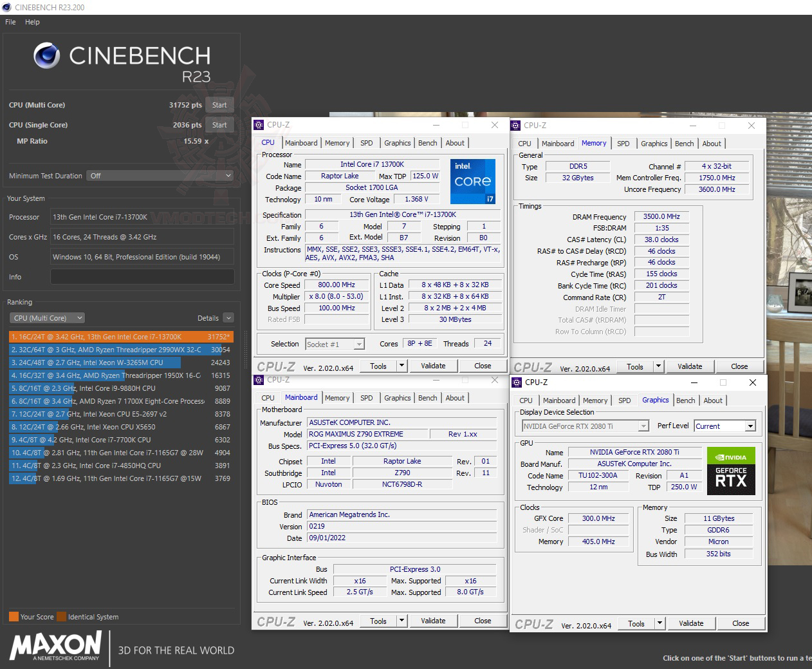Select CPU tab in Graphics window
This screenshot has height=669, width=812.
pyautogui.click(x=526, y=400)
